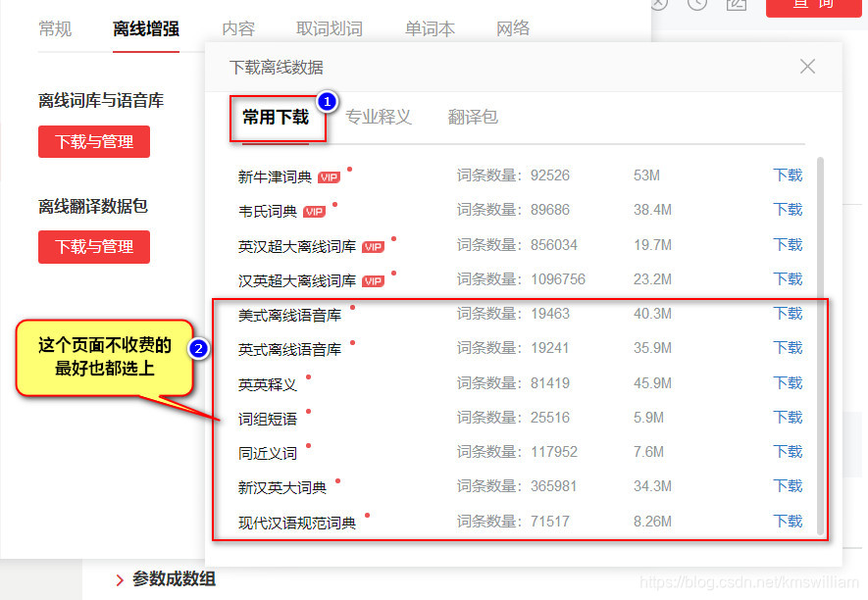Click the 离线翻译数据包 heading
This screenshot has width=868, height=600.
pos(93,206)
